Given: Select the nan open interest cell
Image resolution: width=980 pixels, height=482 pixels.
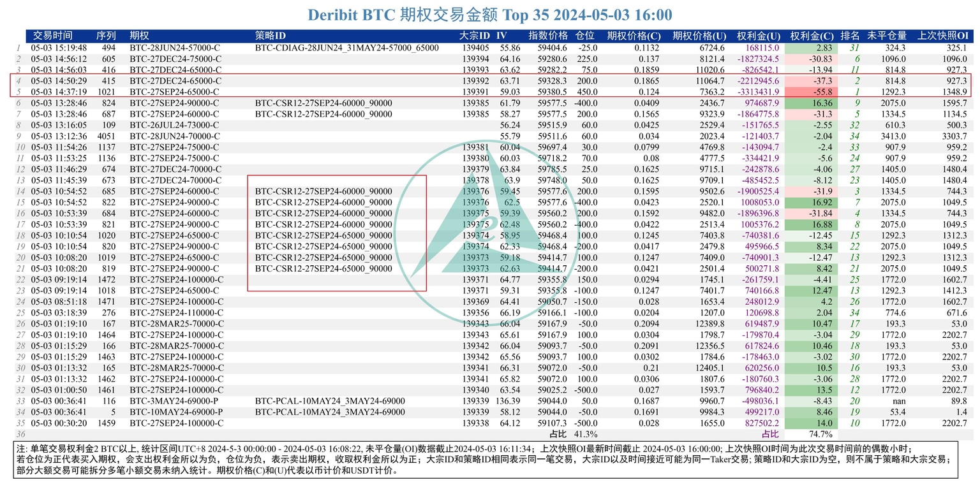Looking at the screenshot, I should coord(898,400).
